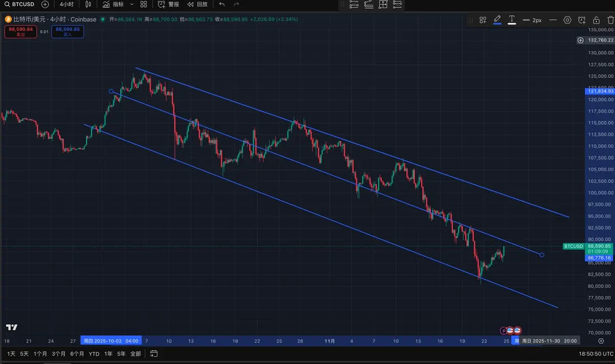
Task: Click the 11月 label on the time axis
Action: (330, 341)
